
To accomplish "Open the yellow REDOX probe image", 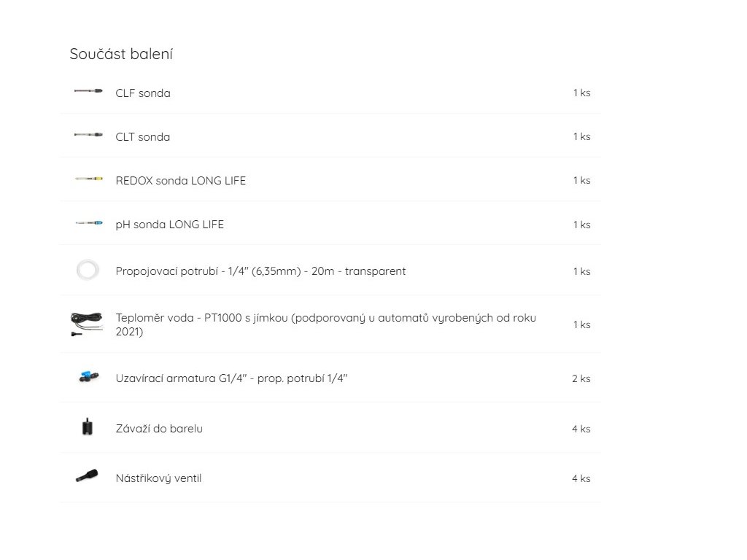I will tap(88, 179).
